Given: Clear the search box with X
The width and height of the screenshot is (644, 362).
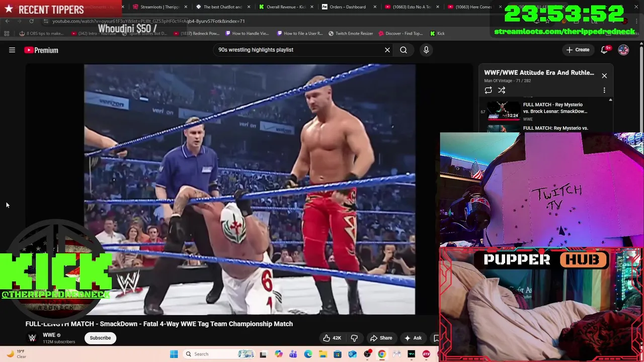Looking at the screenshot, I should coord(387,50).
